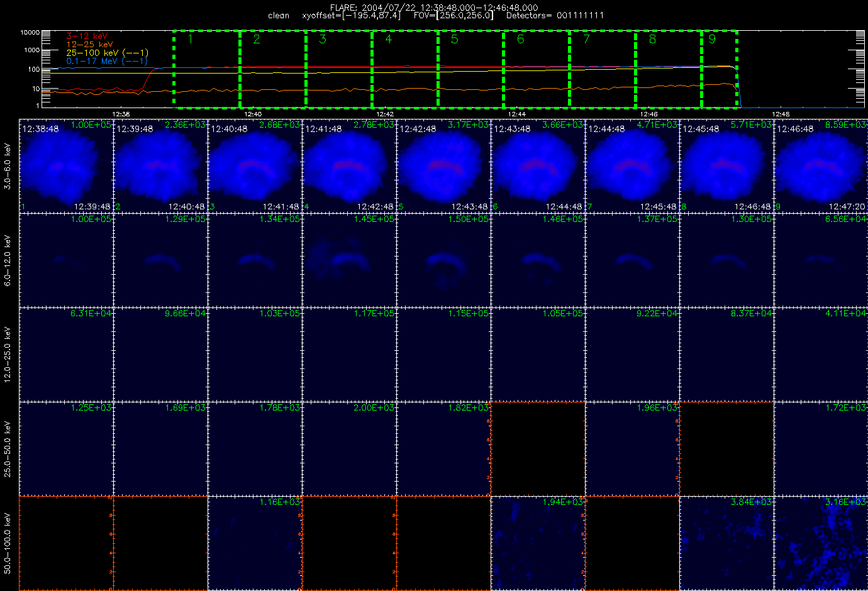
Task: Open the 6.0-12.0 keV image for interval 4
Action: (349, 260)
